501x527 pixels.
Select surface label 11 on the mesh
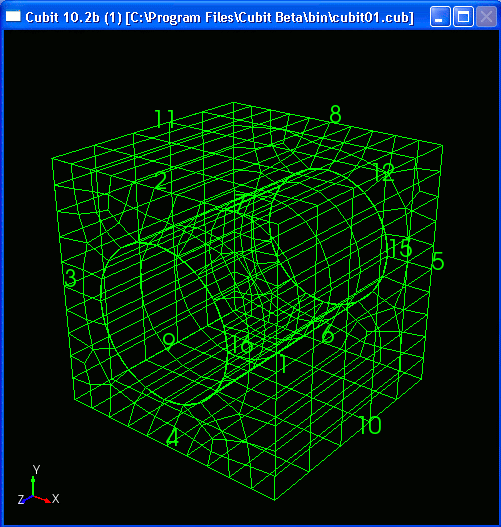(x=164, y=119)
